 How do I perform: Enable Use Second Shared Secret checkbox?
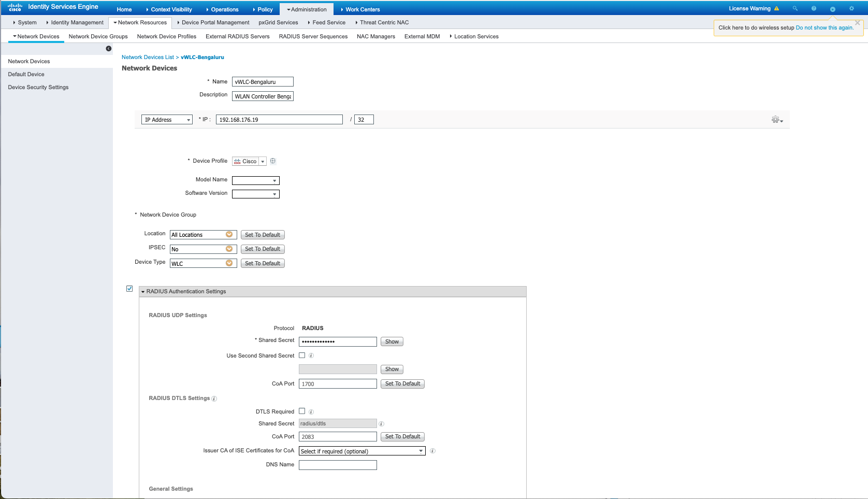(302, 355)
